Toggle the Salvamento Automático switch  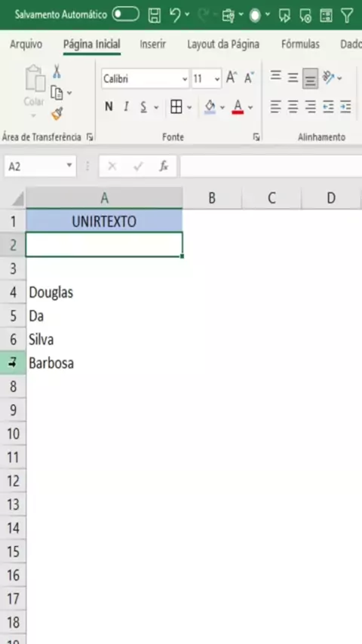click(x=125, y=15)
